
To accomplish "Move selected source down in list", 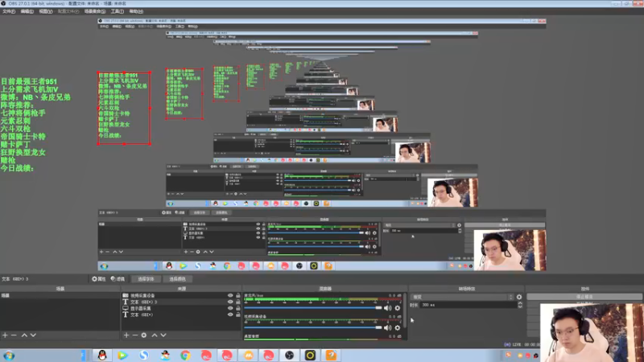I will coord(163,335).
